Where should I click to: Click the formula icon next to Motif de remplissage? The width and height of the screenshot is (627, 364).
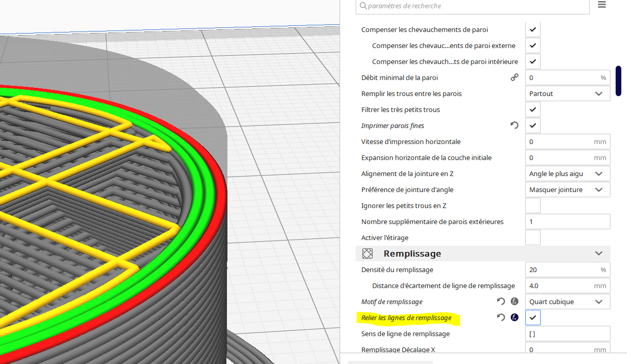click(x=514, y=302)
